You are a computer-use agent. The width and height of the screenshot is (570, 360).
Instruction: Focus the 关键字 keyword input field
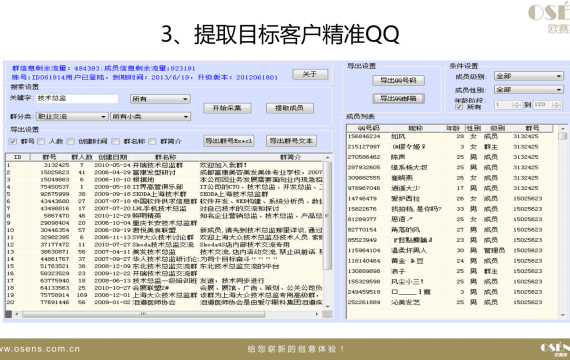[x=77, y=99]
